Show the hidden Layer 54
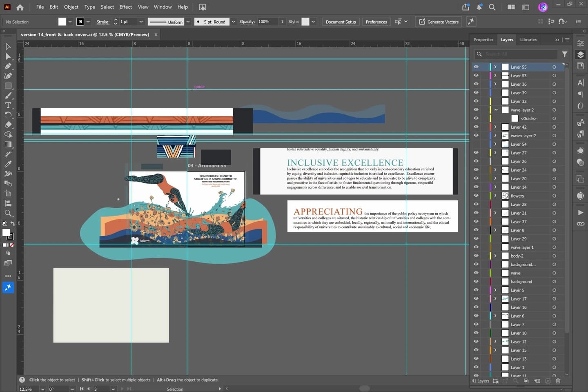Viewport: 588px width, 392px height. 476,144
